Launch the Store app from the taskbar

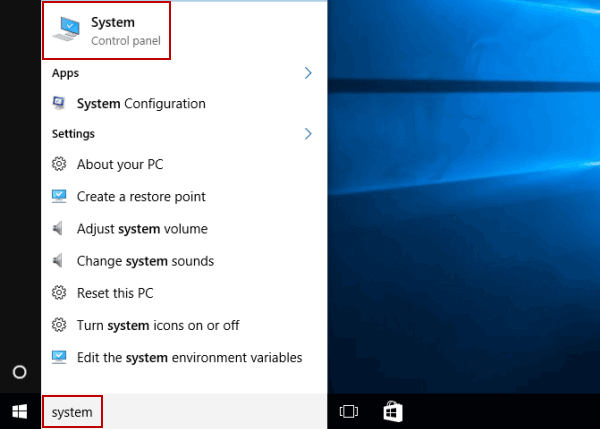coord(393,411)
